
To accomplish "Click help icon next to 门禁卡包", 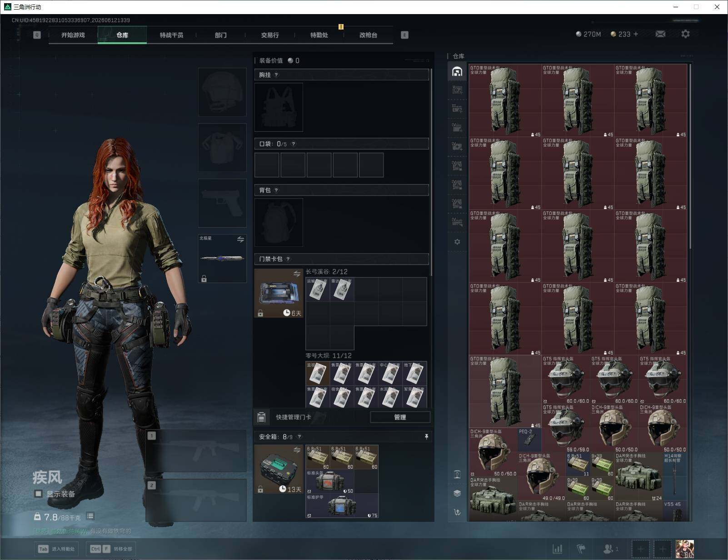I will coord(288,259).
